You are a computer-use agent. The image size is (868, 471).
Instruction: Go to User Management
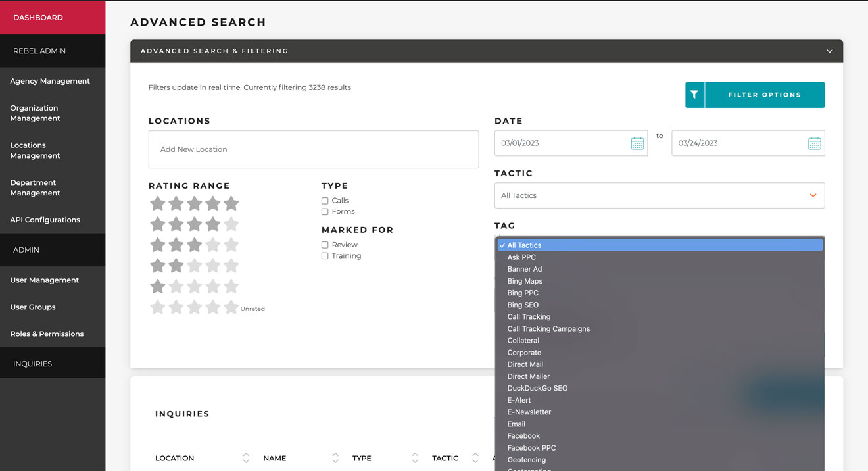pyautogui.click(x=44, y=280)
